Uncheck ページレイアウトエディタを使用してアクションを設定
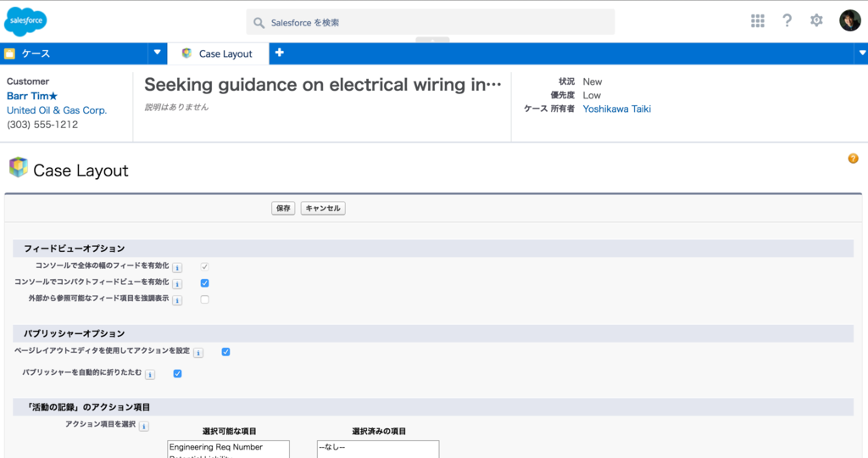This screenshot has width=868, height=458. coord(225,352)
